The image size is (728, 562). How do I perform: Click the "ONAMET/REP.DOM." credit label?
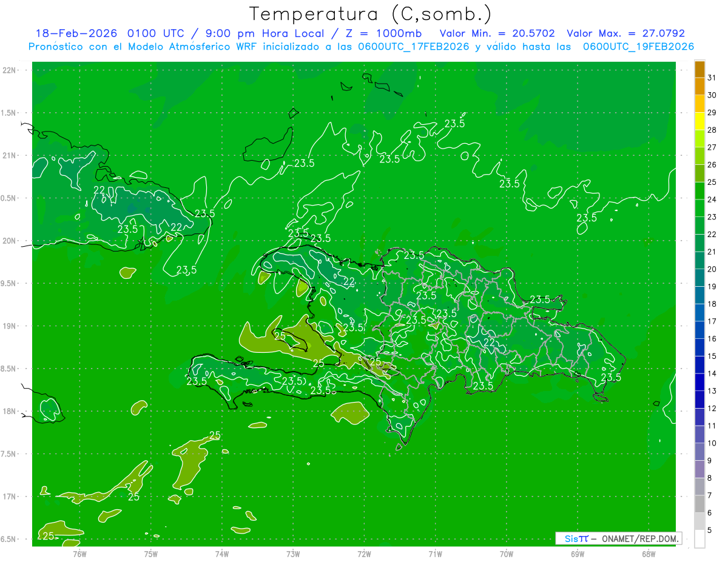(x=641, y=538)
